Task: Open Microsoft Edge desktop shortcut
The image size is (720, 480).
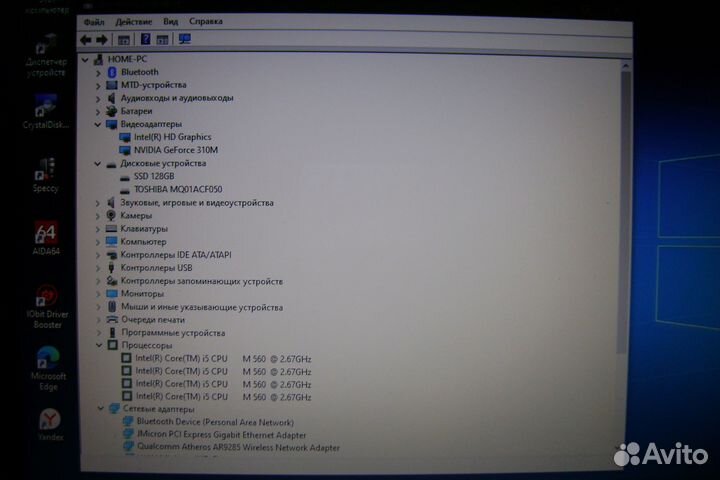Action: point(48,369)
